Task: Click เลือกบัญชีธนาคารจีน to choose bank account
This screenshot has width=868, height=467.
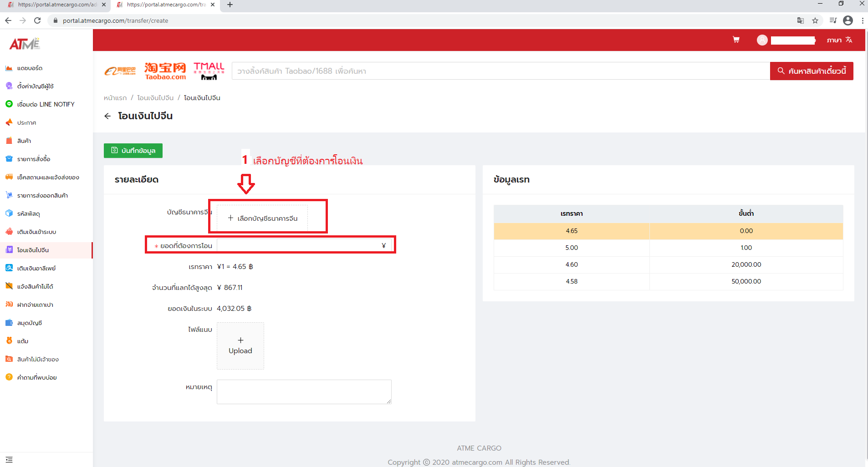Action: [x=262, y=218]
